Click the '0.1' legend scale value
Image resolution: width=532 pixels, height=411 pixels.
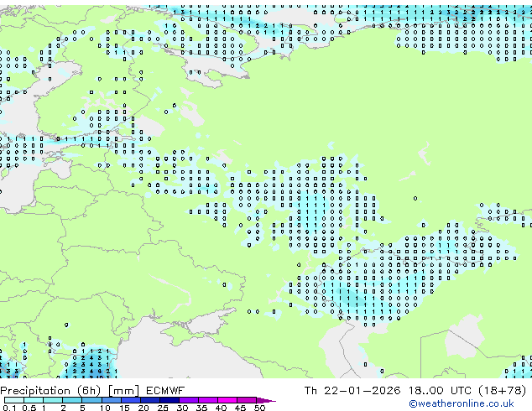coord(9,408)
